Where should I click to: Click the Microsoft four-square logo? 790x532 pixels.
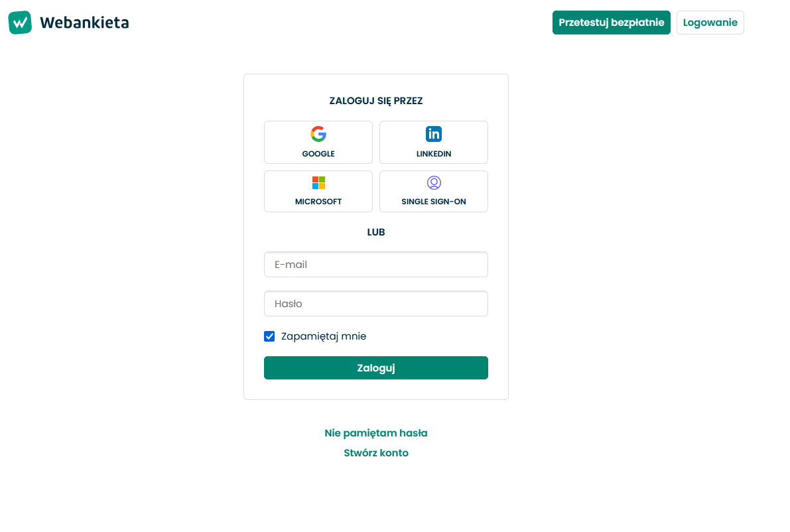(x=318, y=182)
